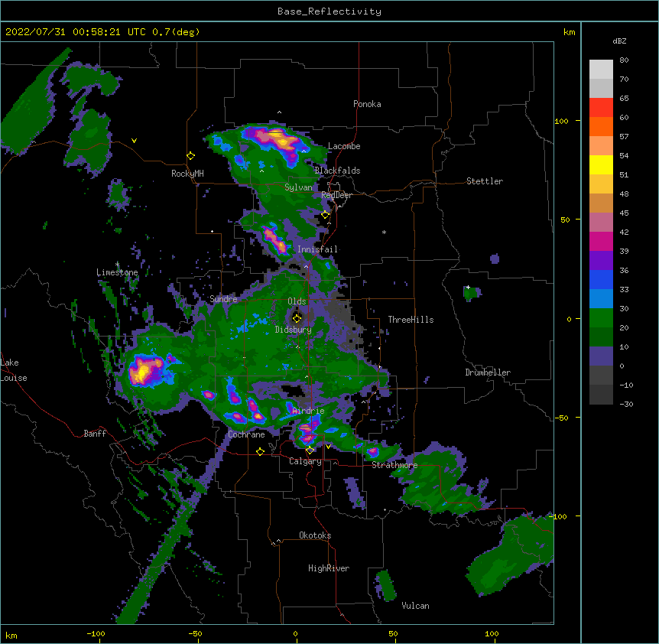Click the light gray 70–80 dBZ legend swatch

coord(601,70)
